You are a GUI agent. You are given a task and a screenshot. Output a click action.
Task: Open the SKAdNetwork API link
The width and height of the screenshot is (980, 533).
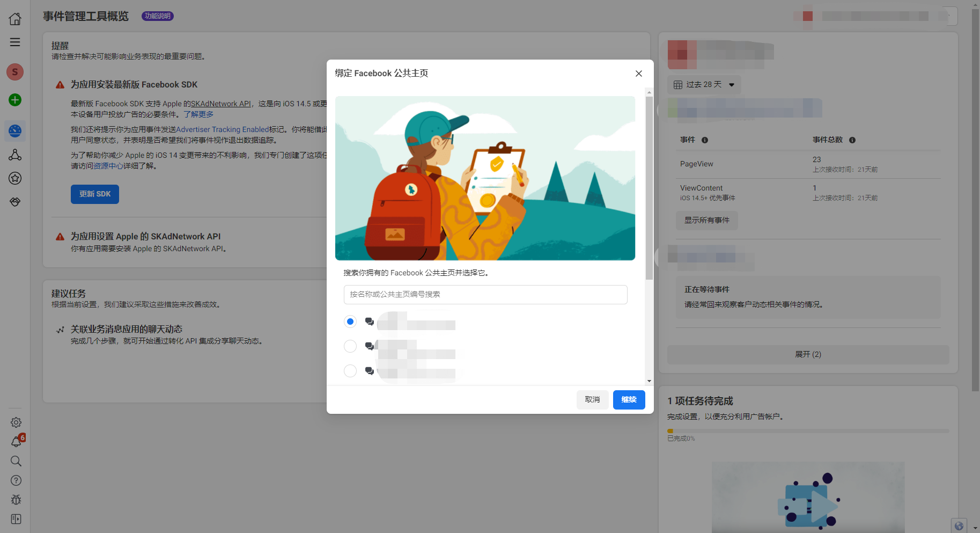[x=220, y=103]
